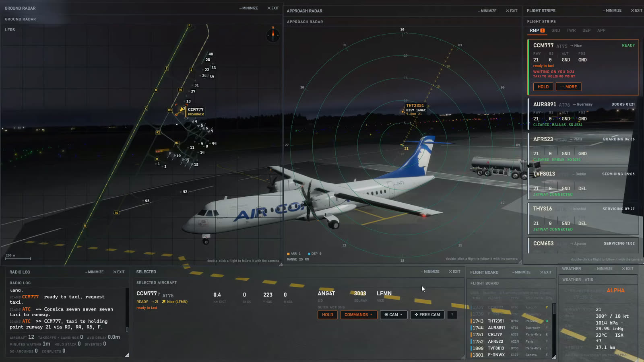Click taxiway marker D on Ground Radar
644x362 pixels.
[x=156, y=90]
